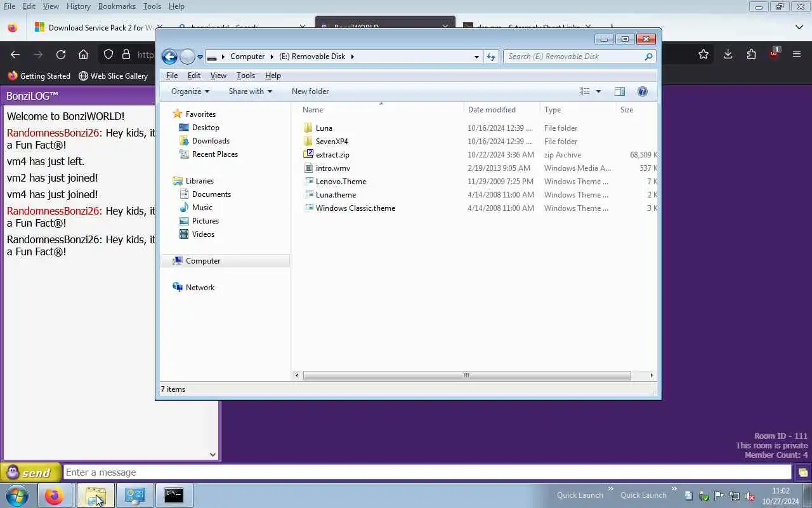Screen dimensions: 812x508
Task: Open the Share with dropdown
Action: pos(250,91)
